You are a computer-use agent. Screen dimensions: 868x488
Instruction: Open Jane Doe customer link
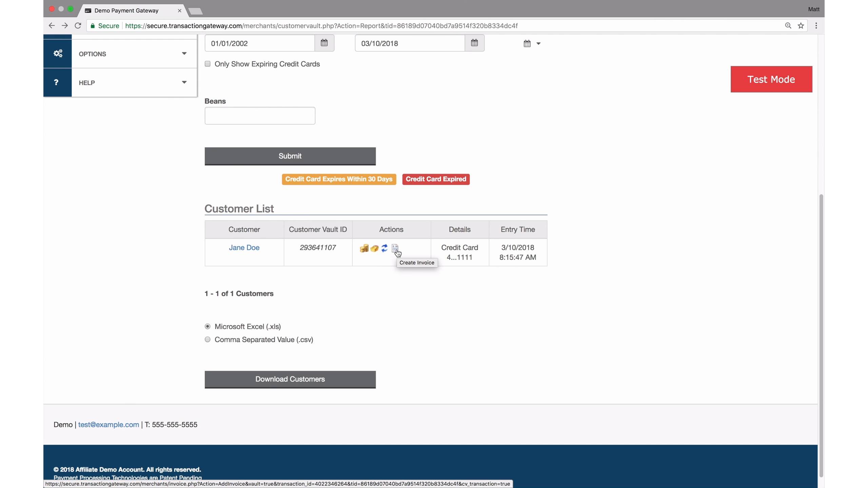pos(244,248)
